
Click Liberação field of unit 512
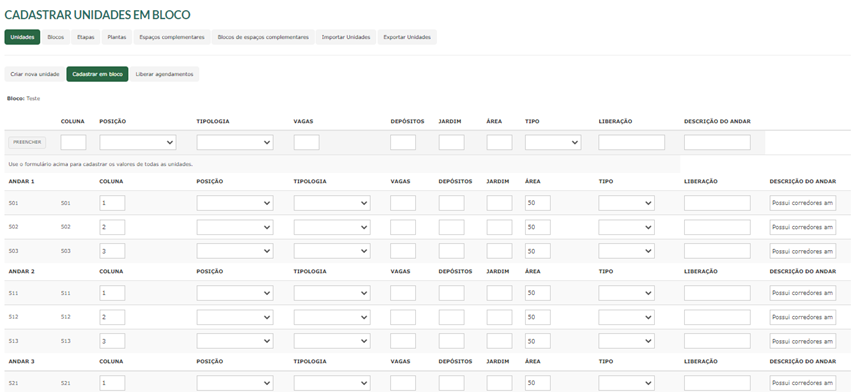click(x=717, y=317)
